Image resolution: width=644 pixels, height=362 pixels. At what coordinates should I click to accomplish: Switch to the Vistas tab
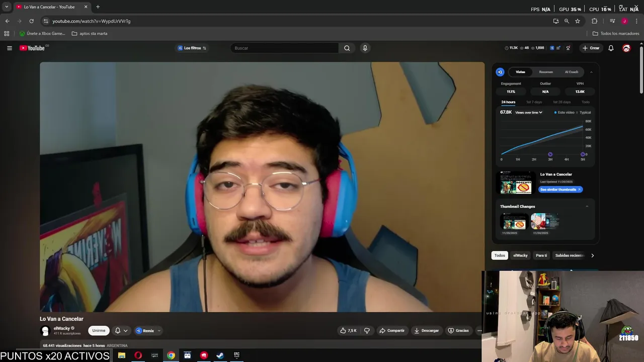tap(520, 72)
